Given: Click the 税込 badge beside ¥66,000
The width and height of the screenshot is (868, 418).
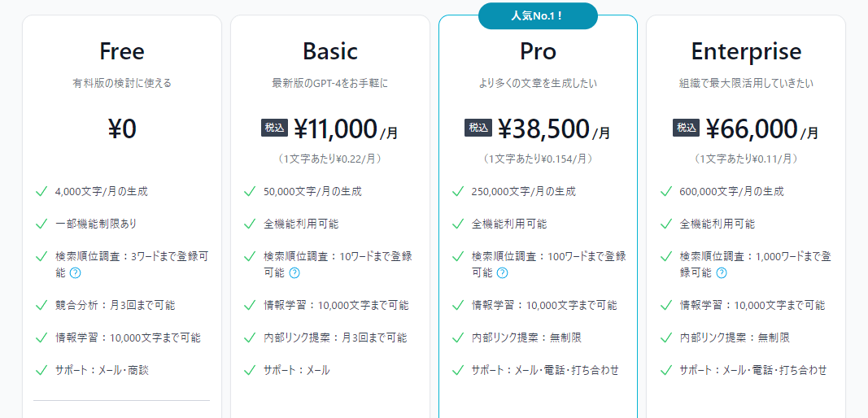Looking at the screenshot, I should 687,128.
